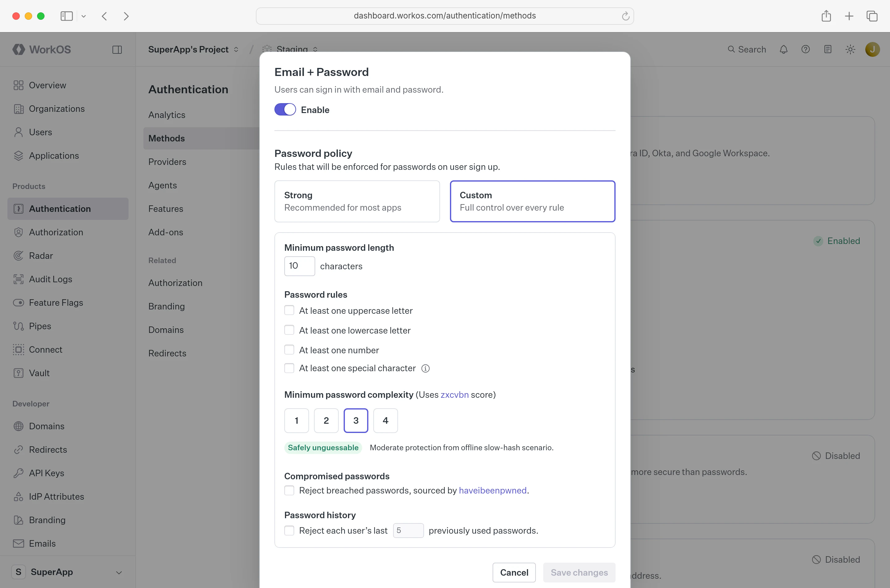Viewport: 890px width, 588px height.
Task: Check At least one special character
Action: [289, 368]
